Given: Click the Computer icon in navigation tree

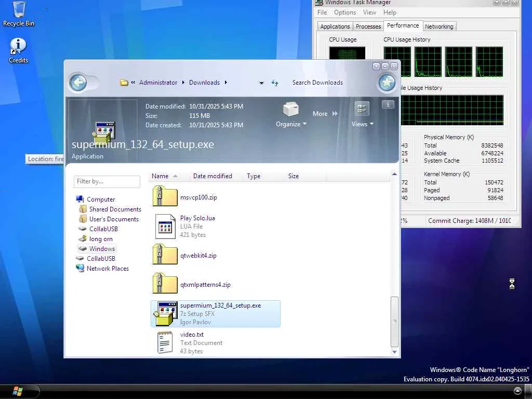Looking at the screenshot, I should pos(80,199).
